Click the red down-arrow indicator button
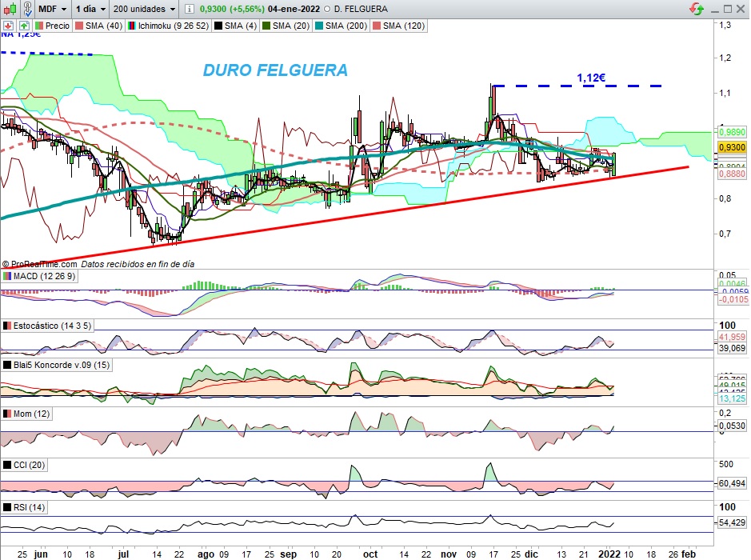This screenshot has height=560, width=751. click(x=9, y=26)
